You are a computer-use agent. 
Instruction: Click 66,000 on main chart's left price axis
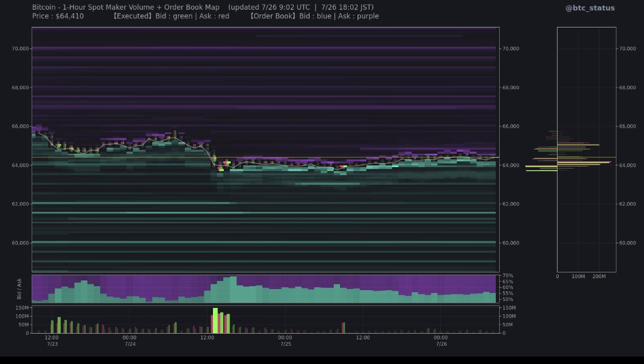(x=20, y=126)
